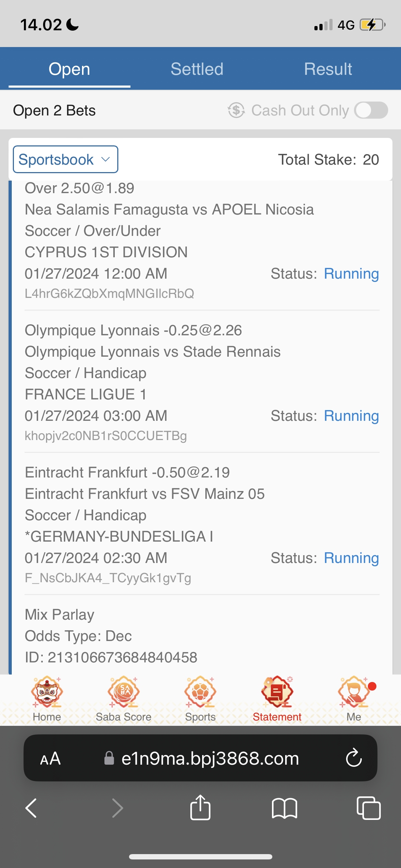Enable the Cash Out Only switch
This screenshot has width=401, height=868.
point(371,110)
